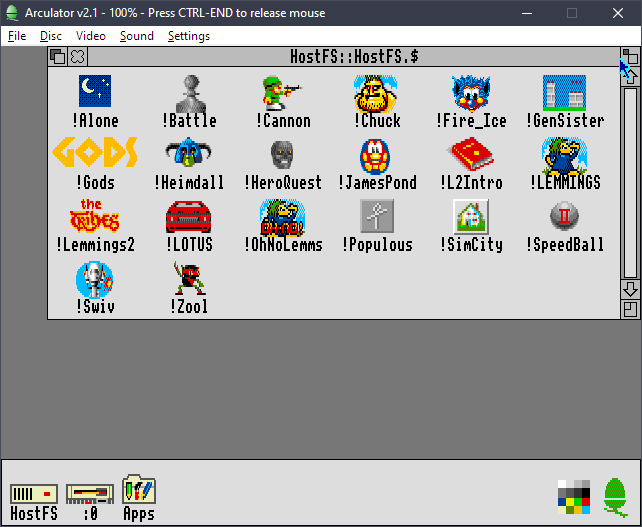This screenshot has height=527, width=642.
Task: Close the HostFS filer window
Action: (77, 57)
